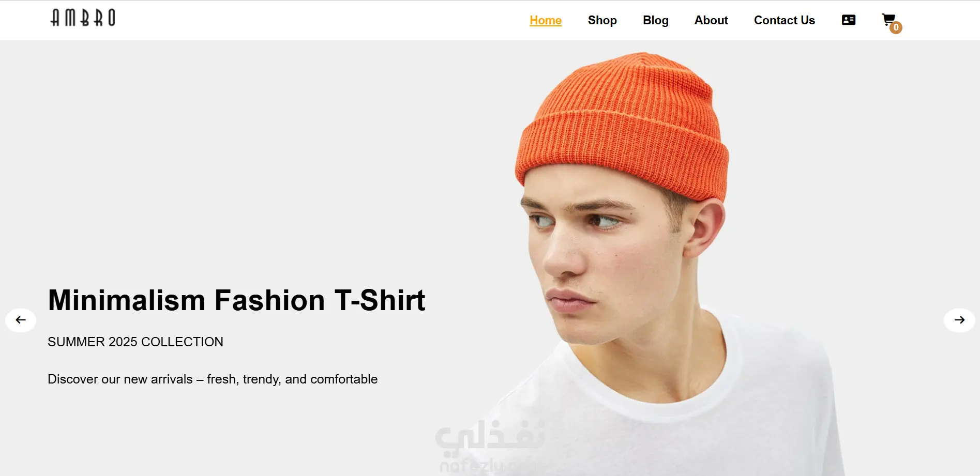Open the About page link

pos(711,20)
